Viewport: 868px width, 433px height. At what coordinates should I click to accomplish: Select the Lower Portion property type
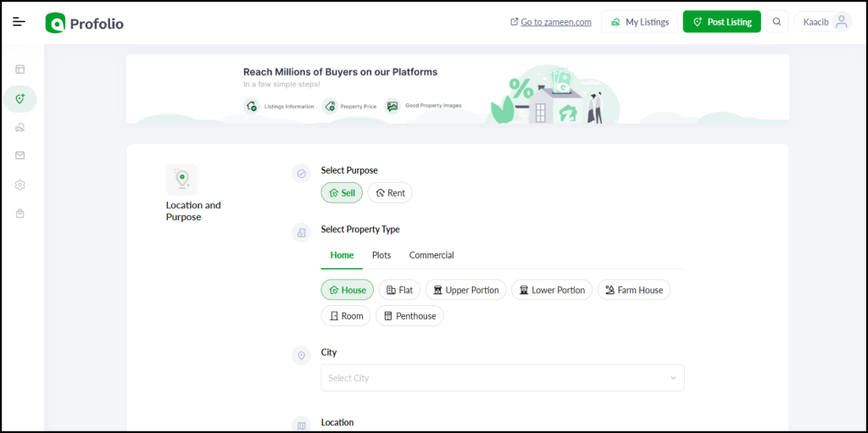pos(552,290)
